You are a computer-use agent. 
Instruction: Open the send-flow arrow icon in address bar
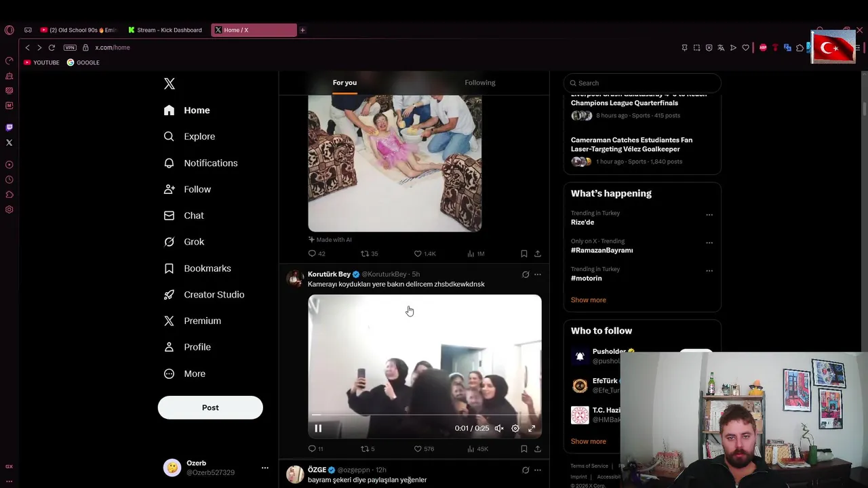733,47
